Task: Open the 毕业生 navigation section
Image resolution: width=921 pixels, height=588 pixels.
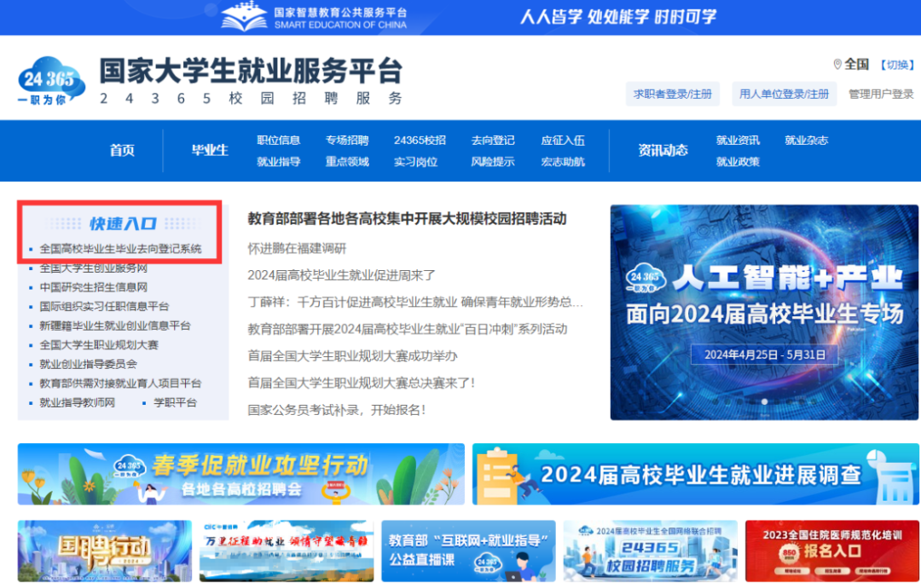Action: tap(210, 150)
